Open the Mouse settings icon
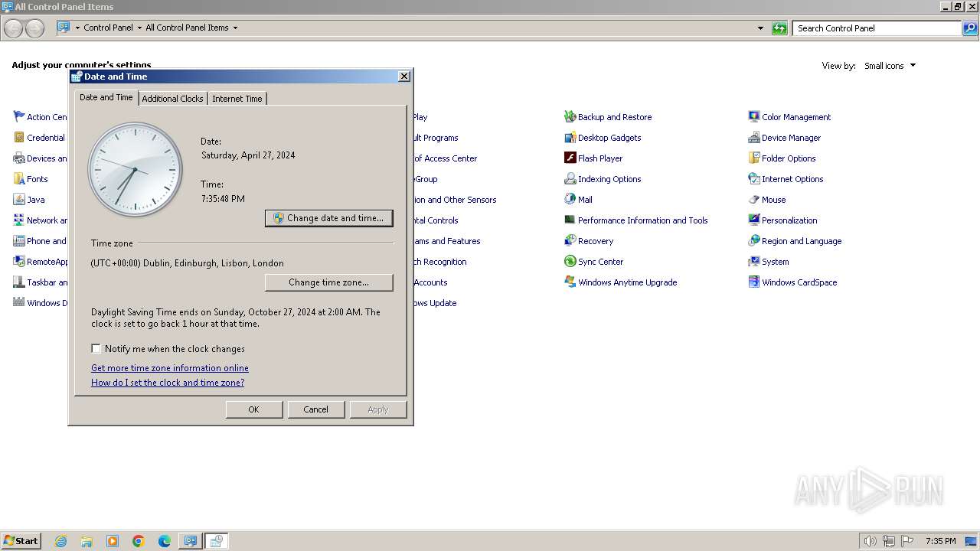Viewport: 980px width, 551px height. coord(754,200)
